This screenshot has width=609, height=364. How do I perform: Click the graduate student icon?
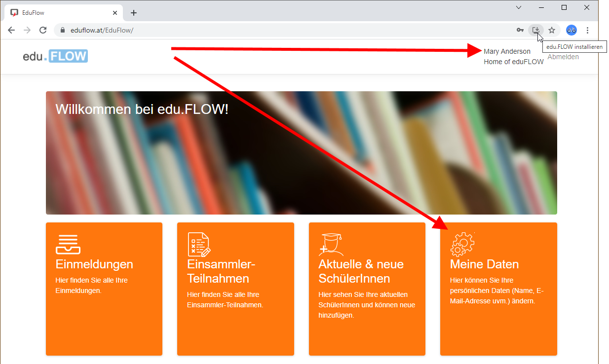click(331, 244)
